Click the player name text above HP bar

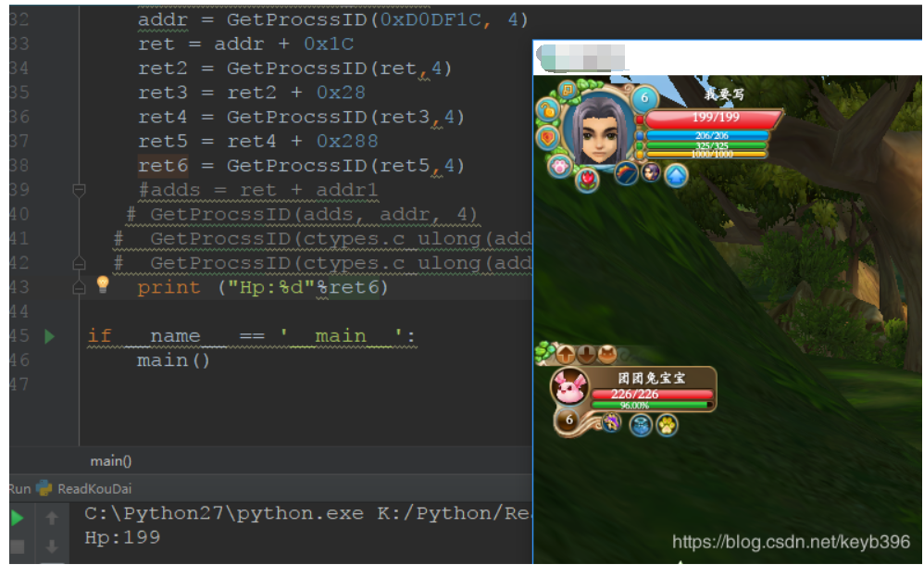pyautogui.click(x=724, y=94)
